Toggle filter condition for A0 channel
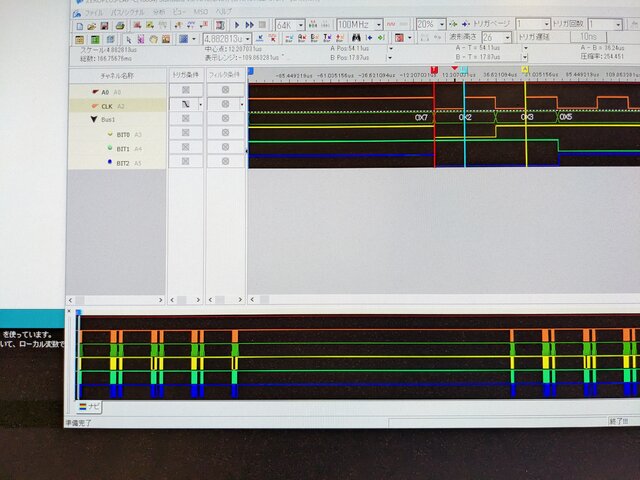This screenshot has height=480, width=640. point(225,90)
